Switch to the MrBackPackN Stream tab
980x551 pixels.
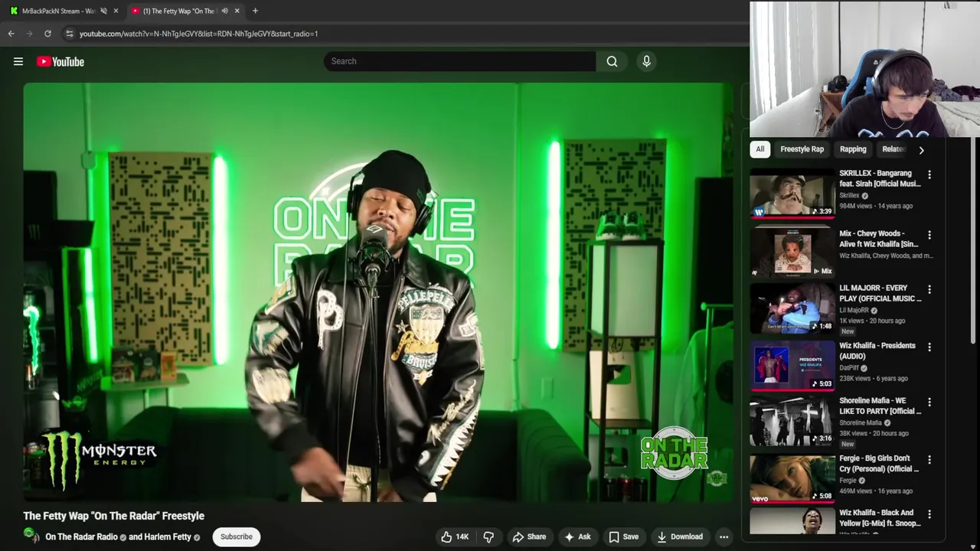point(58,11)
